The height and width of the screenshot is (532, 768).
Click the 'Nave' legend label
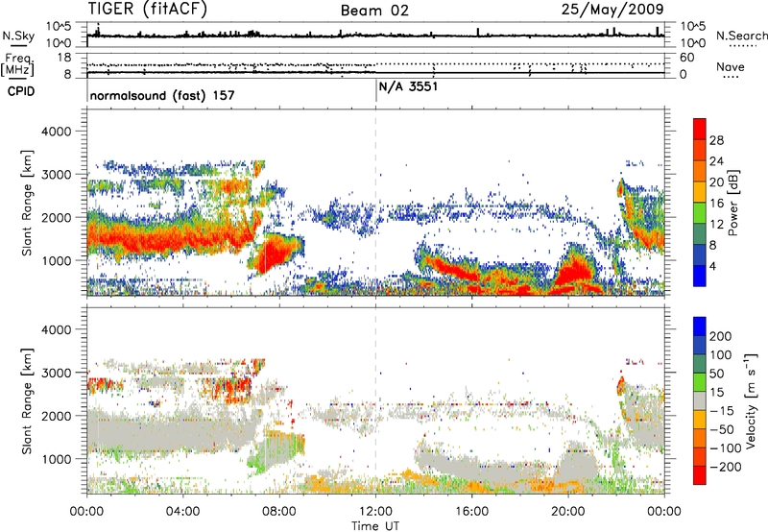tap(731, 66)
